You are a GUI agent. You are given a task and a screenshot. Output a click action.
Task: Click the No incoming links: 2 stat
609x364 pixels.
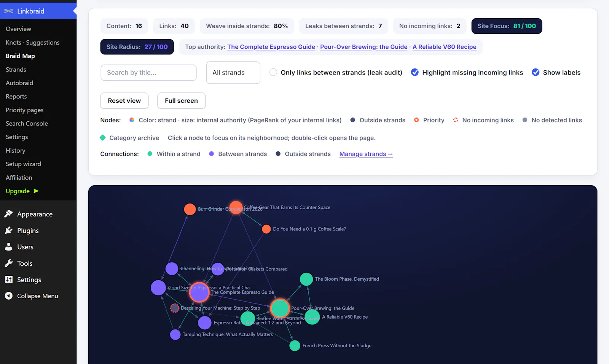(430, 26)
